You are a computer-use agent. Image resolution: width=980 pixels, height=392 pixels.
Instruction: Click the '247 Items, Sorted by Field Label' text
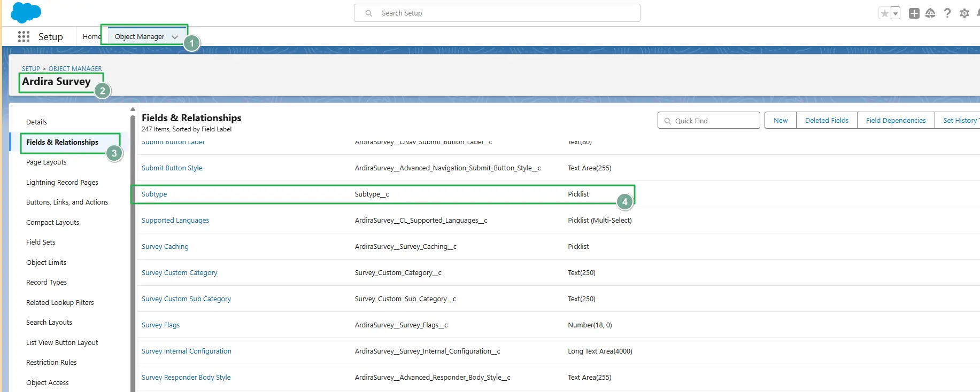click(187, 129)
